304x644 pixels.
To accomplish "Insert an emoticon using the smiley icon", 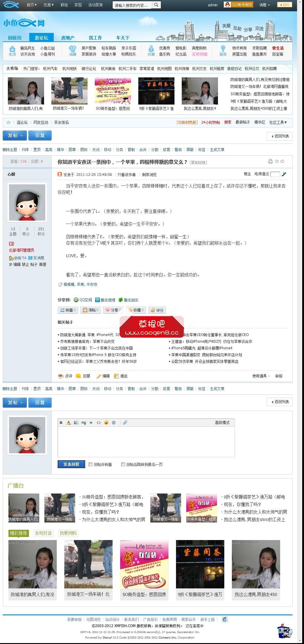I will tap(106, 422).
